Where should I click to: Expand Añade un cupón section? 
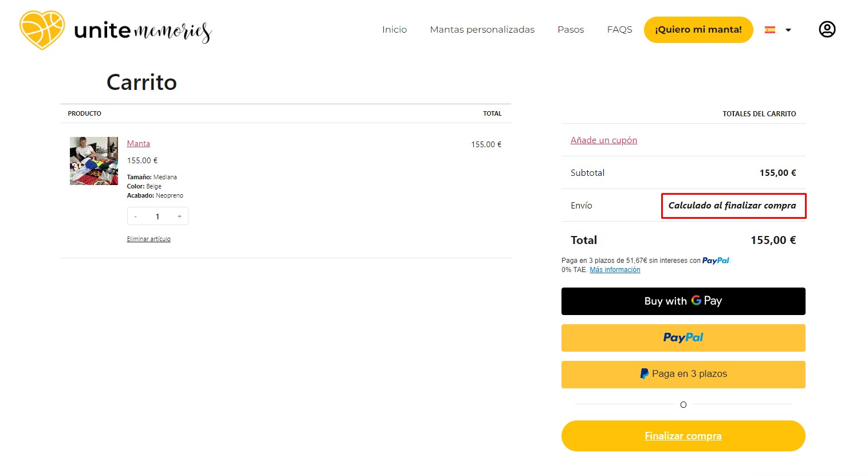click(604, 140)
